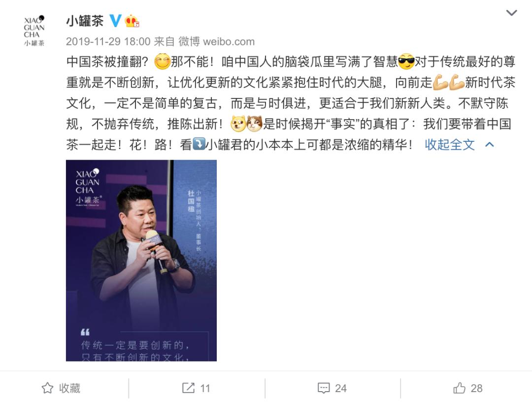
Task: Click the Xiao Guan Cha profile avatar
Action: click(34, 31)
